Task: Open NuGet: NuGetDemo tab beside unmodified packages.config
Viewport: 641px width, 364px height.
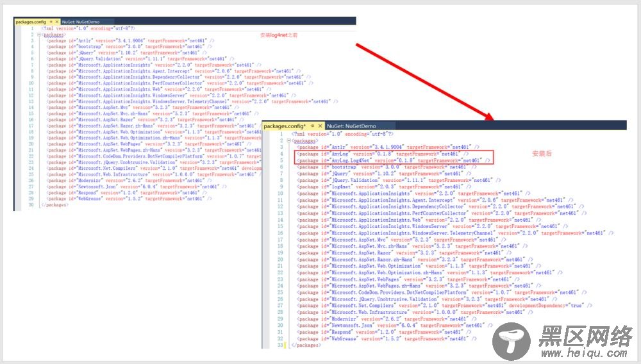Action: tap(81, 22)
